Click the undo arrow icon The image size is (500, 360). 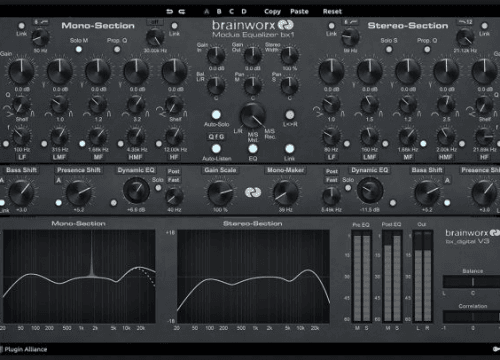pyautogui.click(x=170, y=12)
